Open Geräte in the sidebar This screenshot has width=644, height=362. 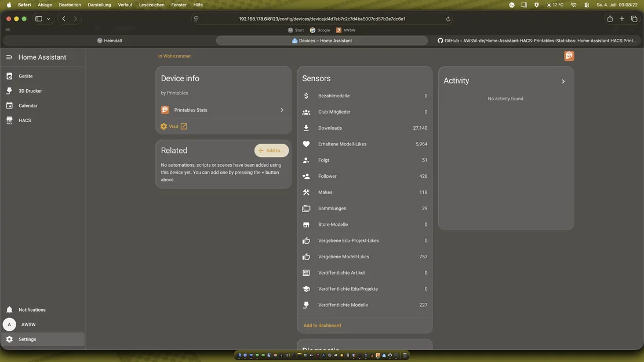coord(43,76)
